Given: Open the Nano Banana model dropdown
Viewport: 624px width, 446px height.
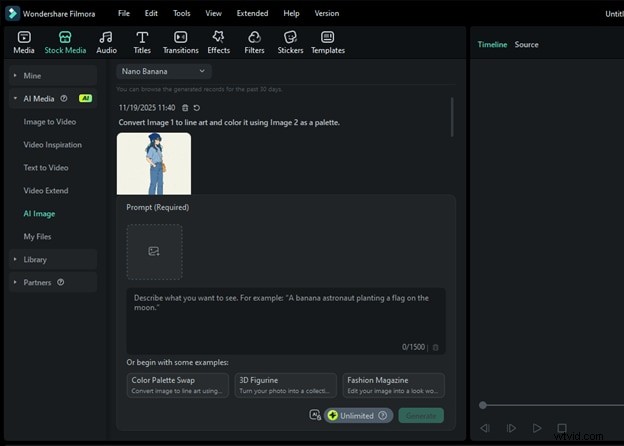Looking at the screenshot, I should click(164, 72).
